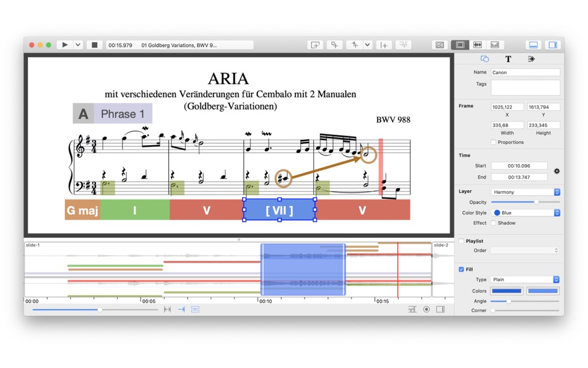The image size is (588, 368).
Task: Click the empty Tags field
Action: point(525,87)
